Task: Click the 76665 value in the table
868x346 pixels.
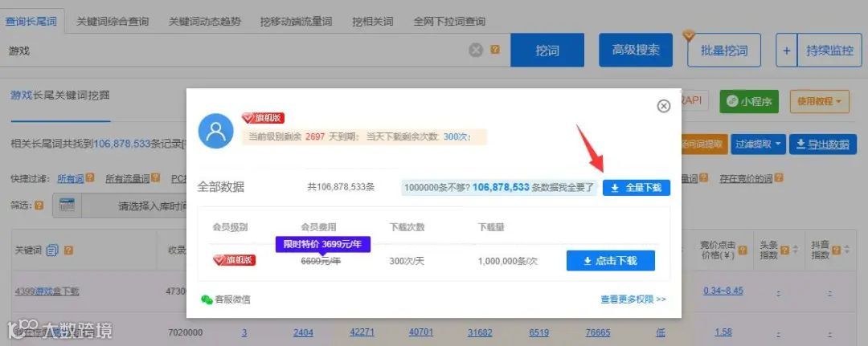Action: [598, 332]
